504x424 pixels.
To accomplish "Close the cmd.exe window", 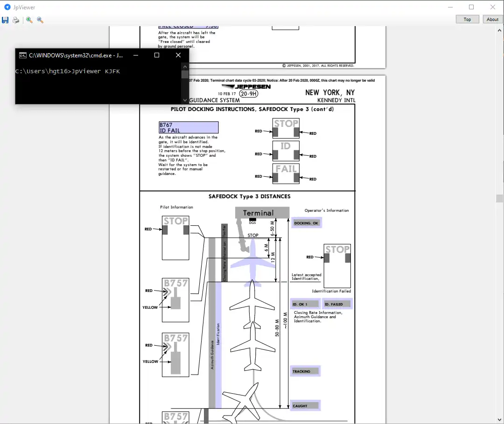I will 178,55.
